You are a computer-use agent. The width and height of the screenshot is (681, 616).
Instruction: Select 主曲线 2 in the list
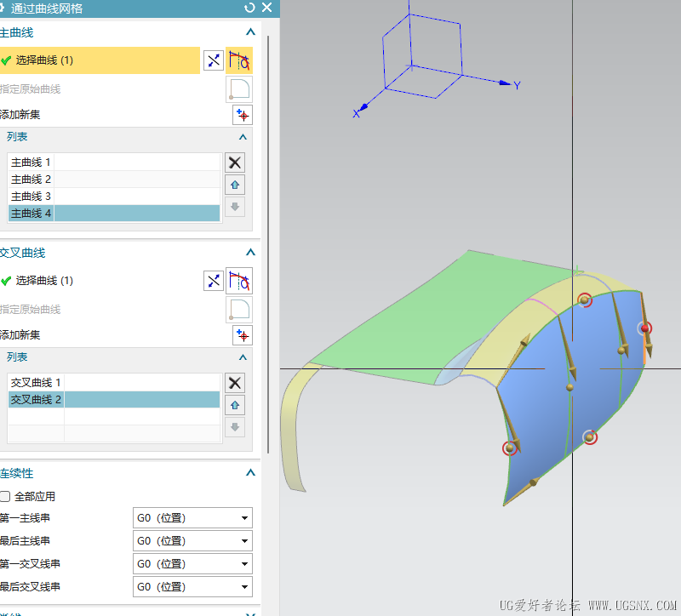pos(31,179)
